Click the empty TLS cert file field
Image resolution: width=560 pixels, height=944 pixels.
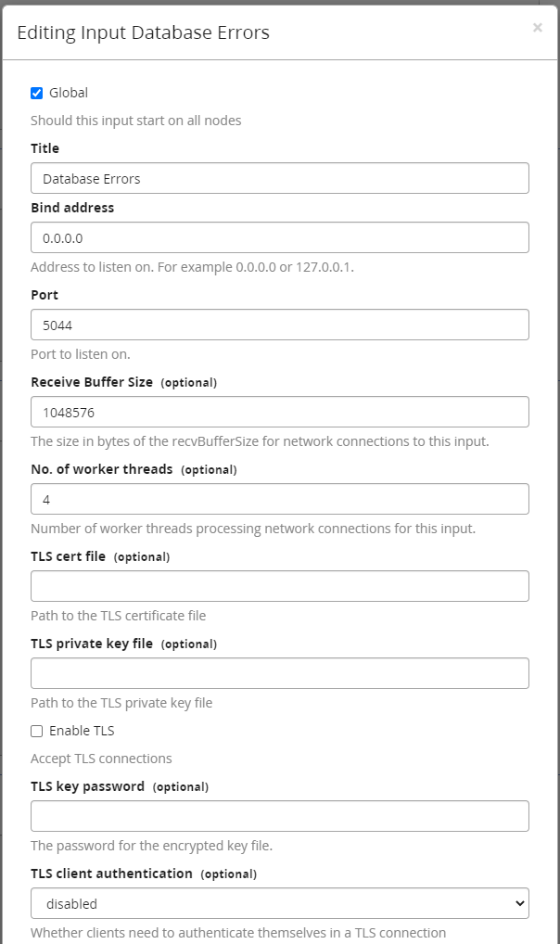(x=280, y=586)
